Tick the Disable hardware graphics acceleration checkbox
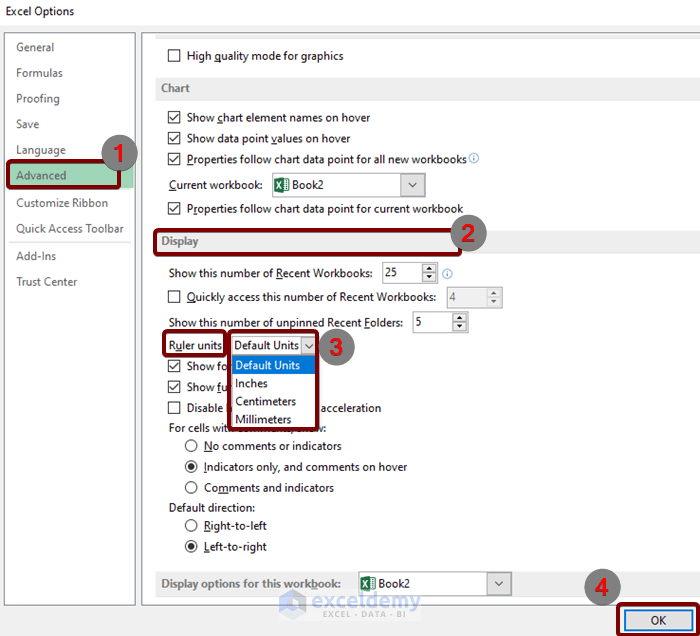The width and height of the screenshot is (700, 636). point(174,408)
